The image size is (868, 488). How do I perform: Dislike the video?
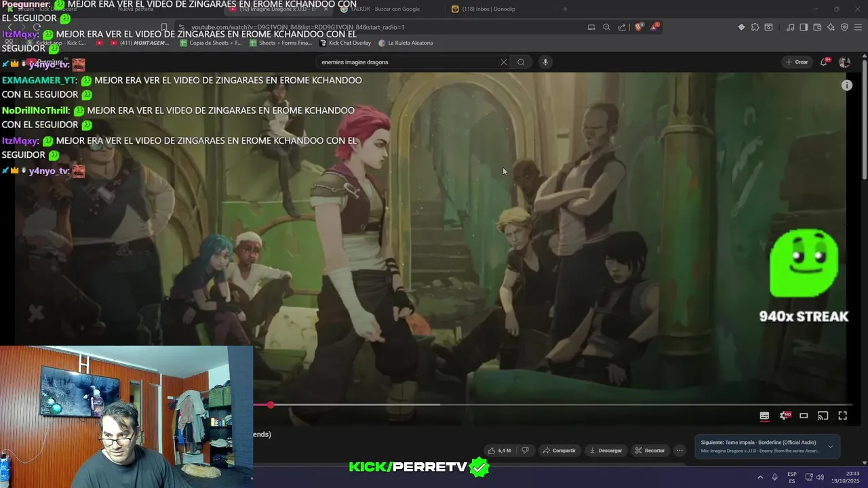click(x=525, y=450)
